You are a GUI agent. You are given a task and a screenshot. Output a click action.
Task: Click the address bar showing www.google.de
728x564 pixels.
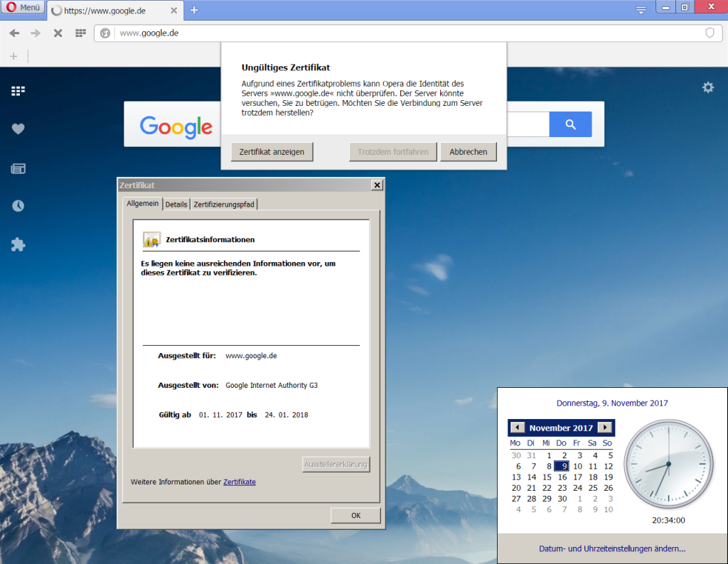coord(409,33)
